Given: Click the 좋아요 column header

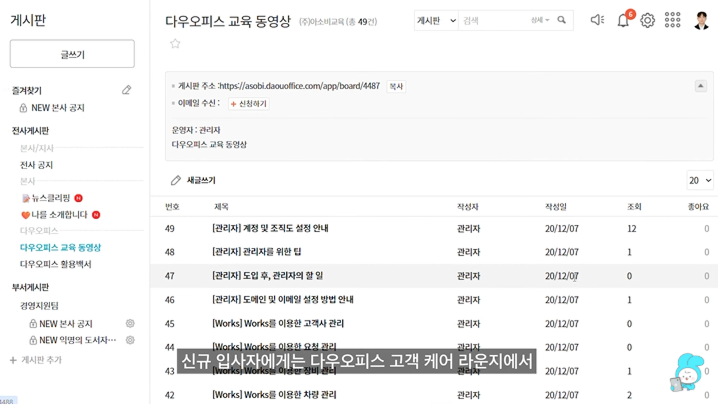Looking at the screenshot, I should tap(698, 207).
